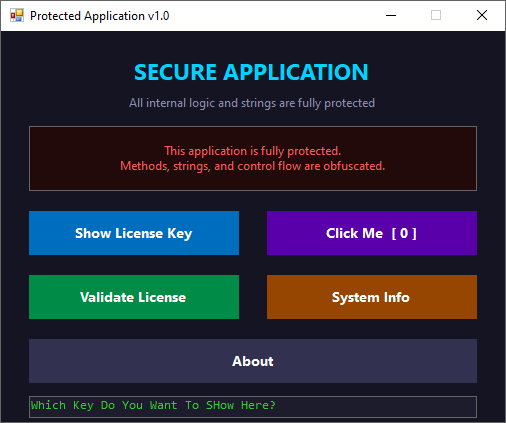
Task: Click the disabled maximize box icon
Action: coord(436,15)
